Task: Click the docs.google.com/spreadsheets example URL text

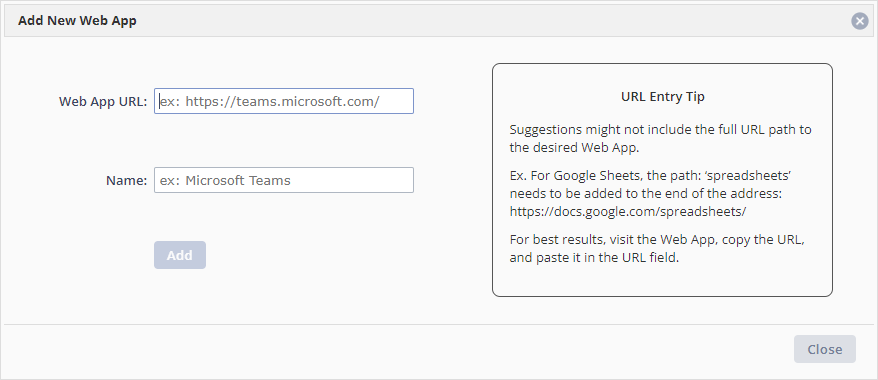Action: click(628, 212)
